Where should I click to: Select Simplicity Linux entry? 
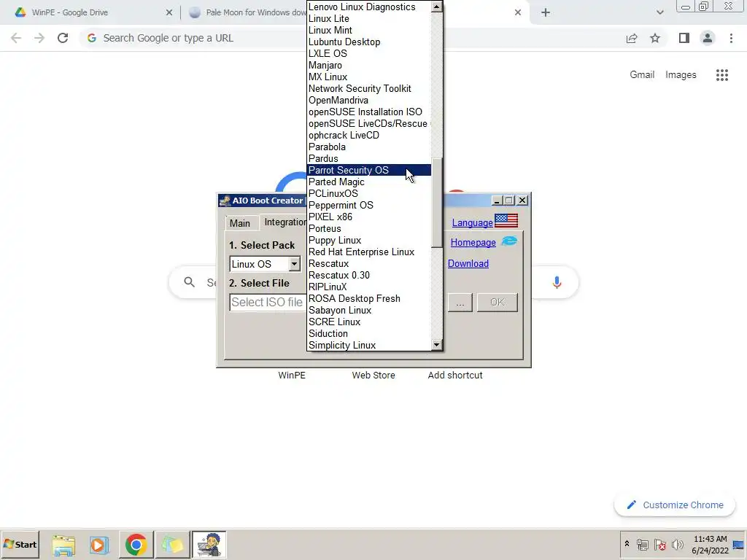pos(368,345)
